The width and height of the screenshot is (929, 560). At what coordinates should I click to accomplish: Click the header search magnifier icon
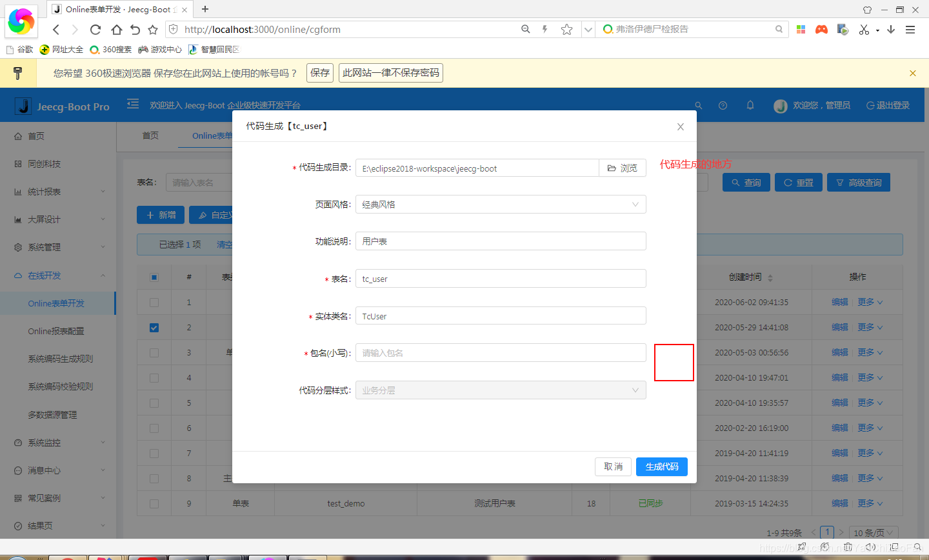pos(698,105)
